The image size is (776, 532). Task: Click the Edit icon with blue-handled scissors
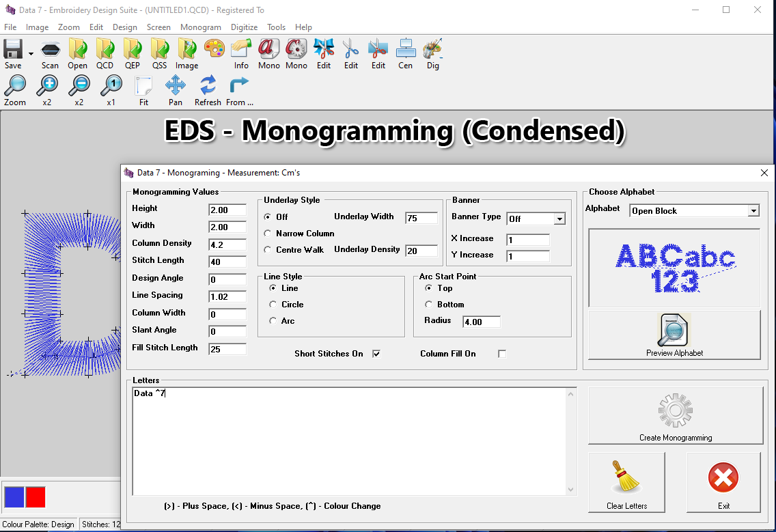[351, 49]
